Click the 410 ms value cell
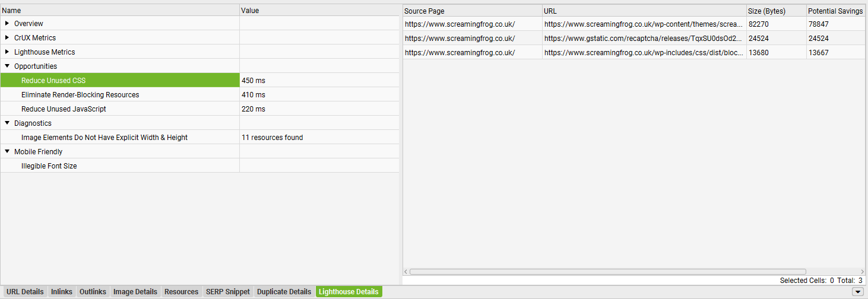 319,95
